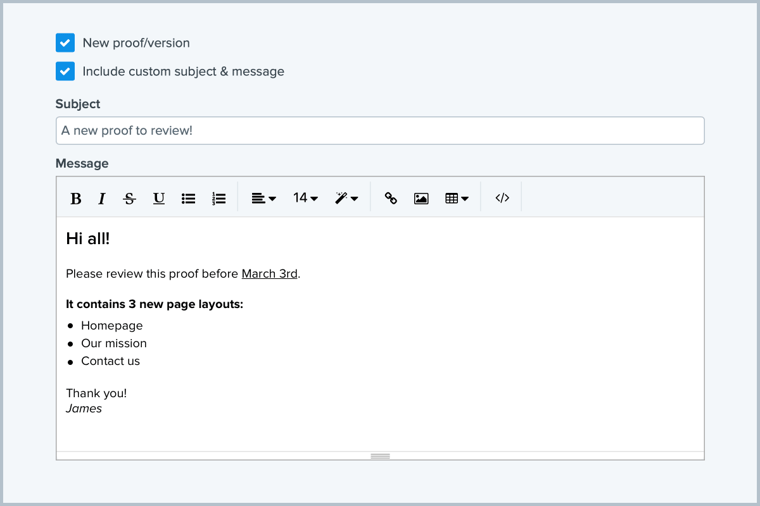Underline the selected text
The height and width of the screenshot is (506, 760).
(158, 198)
